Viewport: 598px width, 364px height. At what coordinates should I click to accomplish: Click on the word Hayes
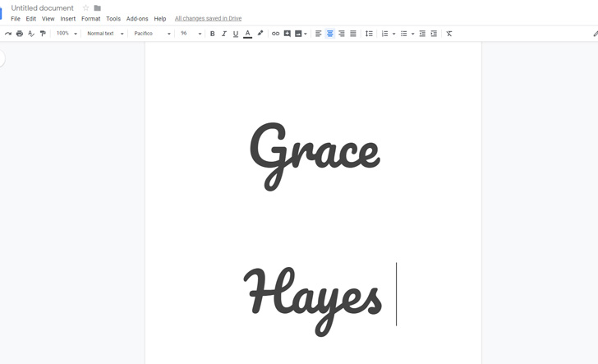pos(313,302)
